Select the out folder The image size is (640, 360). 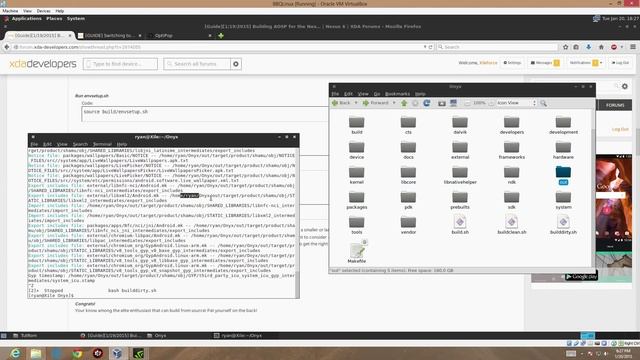point(563,175)
